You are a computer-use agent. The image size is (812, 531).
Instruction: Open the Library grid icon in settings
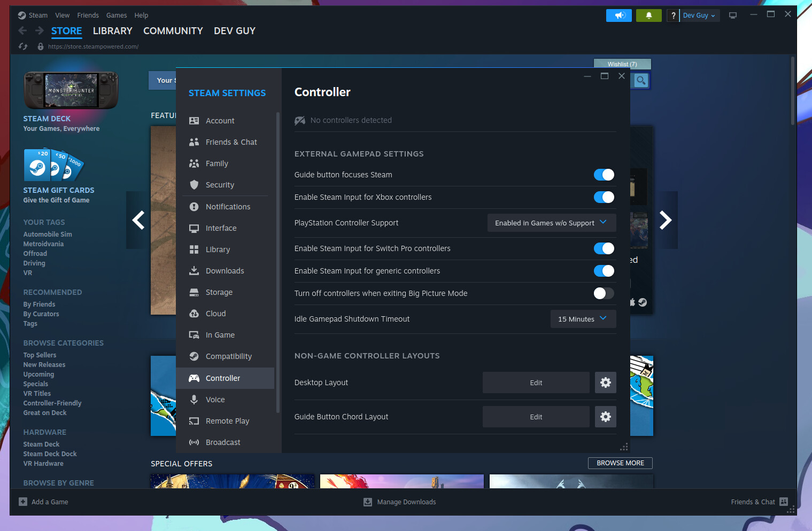tap(194, 249)
